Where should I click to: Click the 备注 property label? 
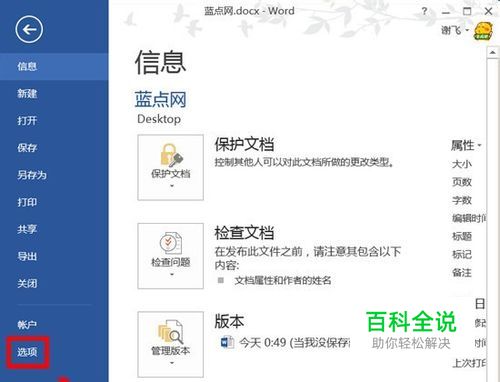[462, 273]
